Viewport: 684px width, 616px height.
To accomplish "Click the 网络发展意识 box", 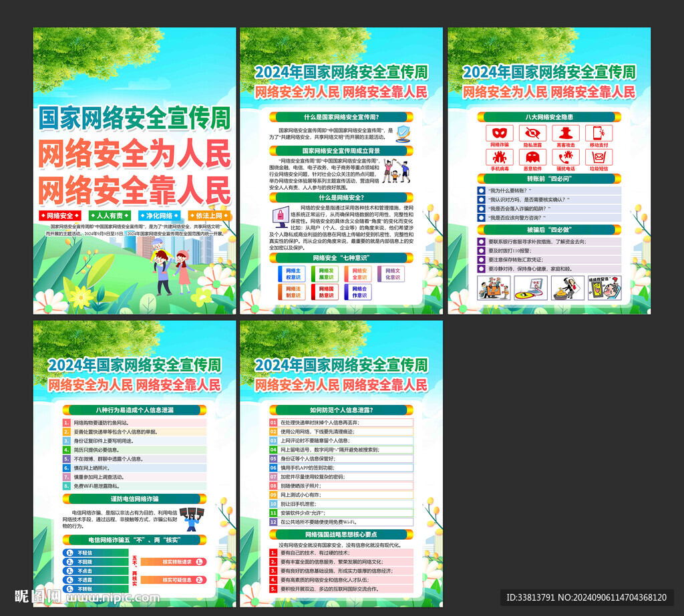I will (x=325, y=274).
